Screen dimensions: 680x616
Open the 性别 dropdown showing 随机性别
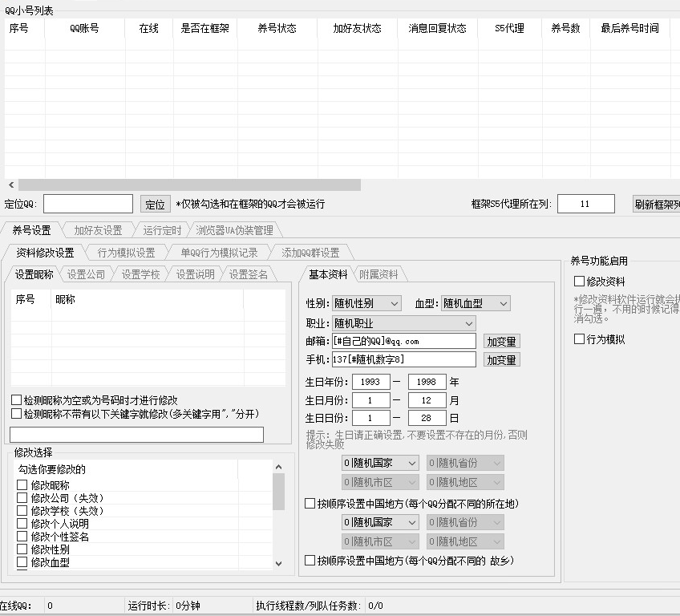366,303
